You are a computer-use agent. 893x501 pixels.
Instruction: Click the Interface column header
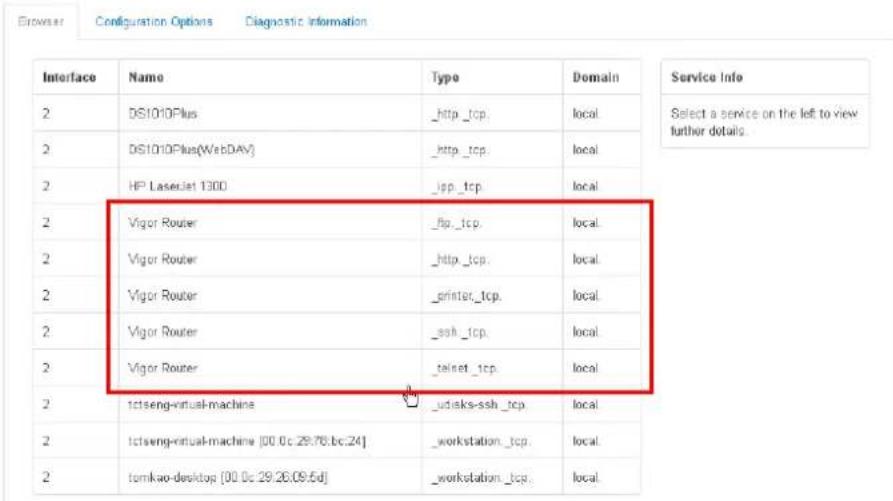click(69, 77)
